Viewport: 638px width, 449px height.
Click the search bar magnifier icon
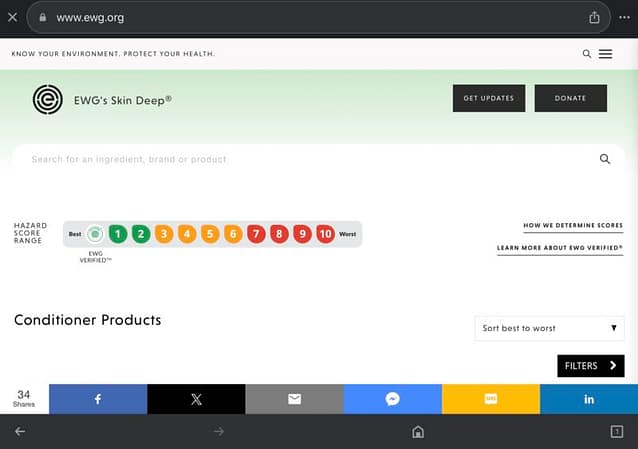point(605,159)
